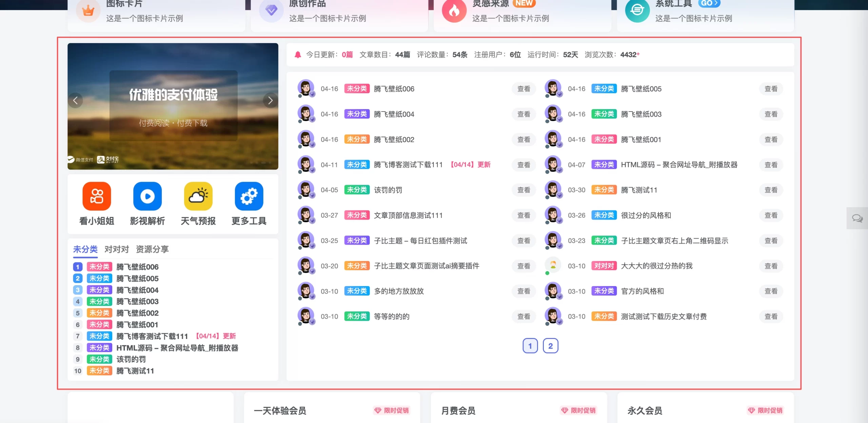Image resolution: width=868 pixels, height=423 pixels.
Task: Open ranked item 5 腾飞壁纸002 in sidebar
Action: pos(137,313)
